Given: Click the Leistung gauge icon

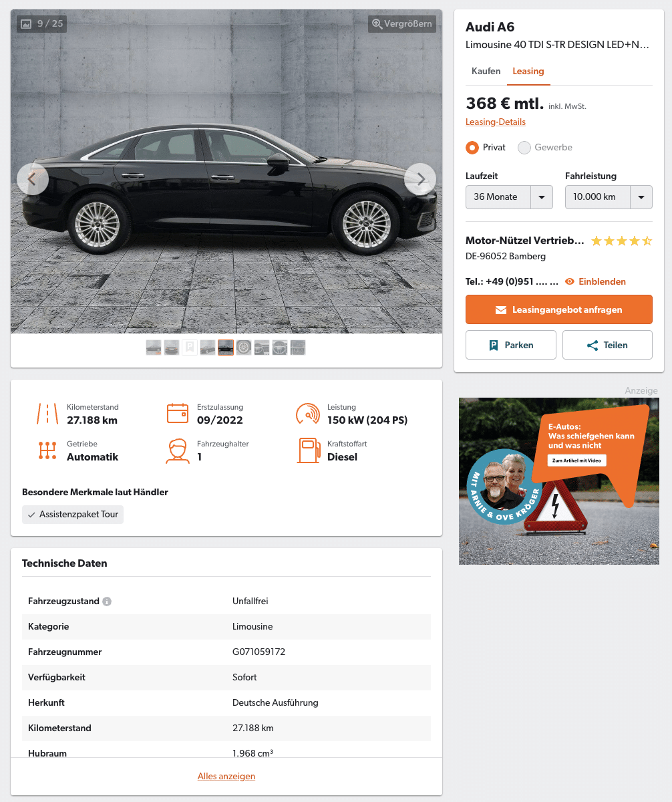Looking at the screenshot, I should (x=308, y=414).
